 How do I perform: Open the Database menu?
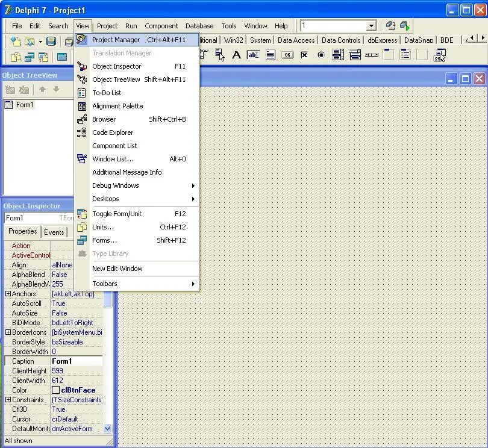coord(199,26)
